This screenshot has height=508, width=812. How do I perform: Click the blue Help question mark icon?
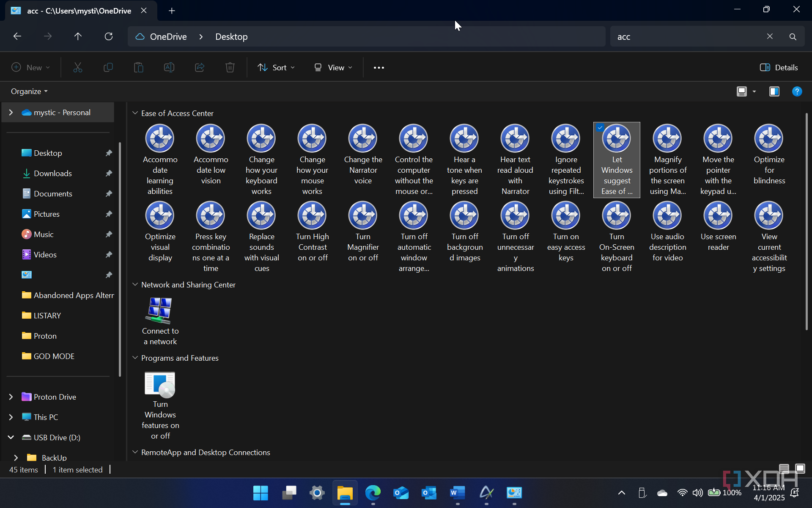[x=797, y=91]
